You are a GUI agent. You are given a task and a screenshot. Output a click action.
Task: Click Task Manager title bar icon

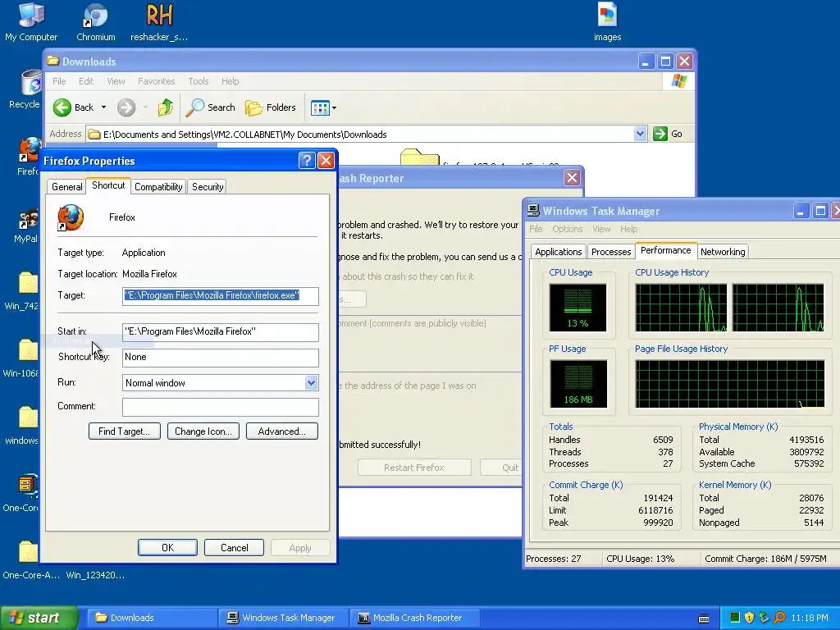[x=533, y=211]
